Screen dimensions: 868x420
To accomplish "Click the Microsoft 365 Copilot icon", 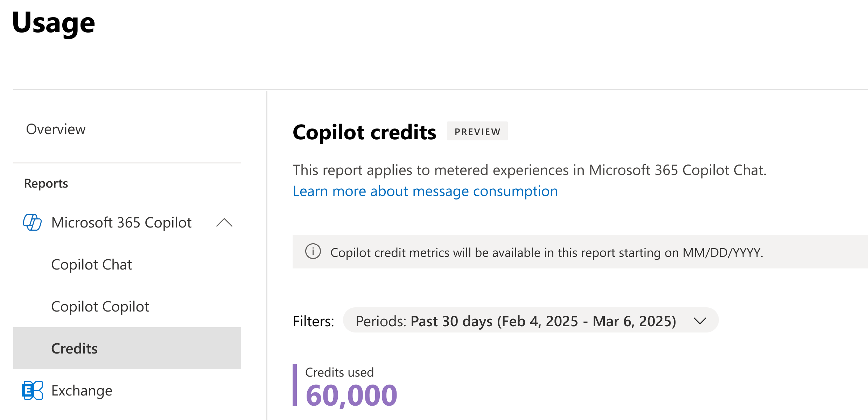I will pos(32,223).
